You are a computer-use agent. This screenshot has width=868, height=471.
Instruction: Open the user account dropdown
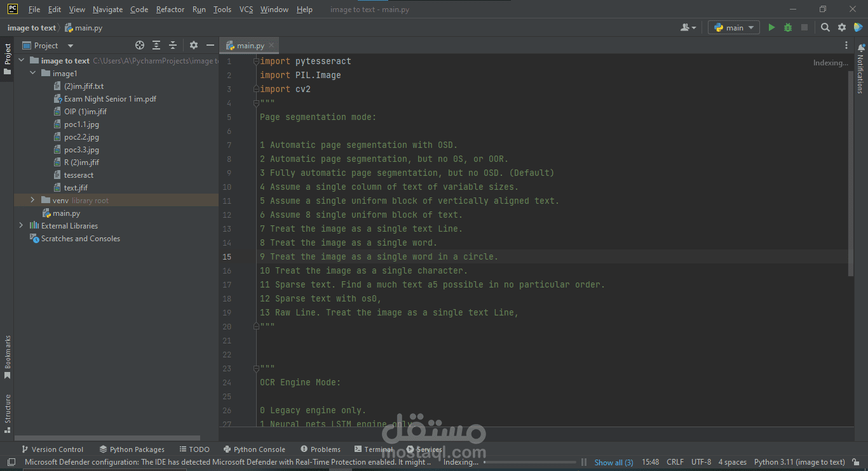point(688,27)
